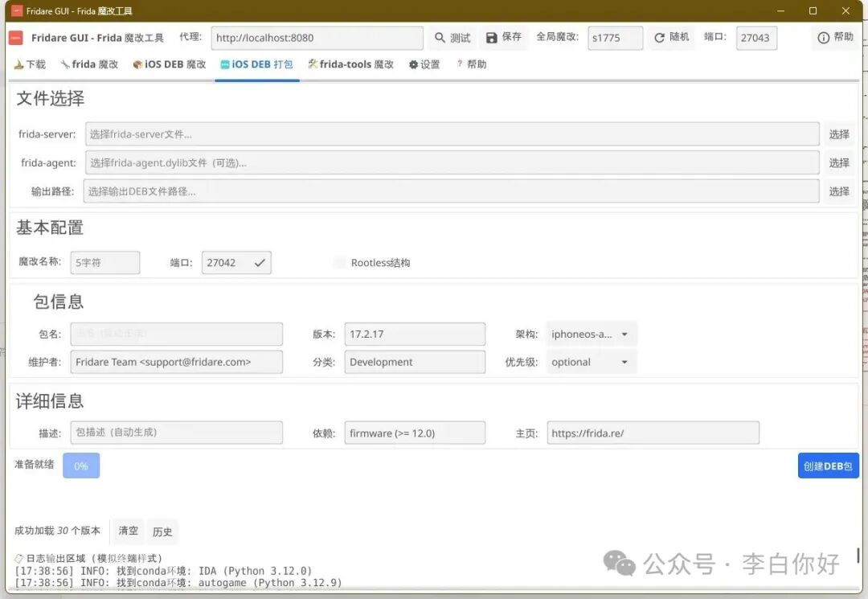This screenshot has width=868, height=599.
Task: Browse for frida-agent with its 选择 button
Action: click(838, 162)
